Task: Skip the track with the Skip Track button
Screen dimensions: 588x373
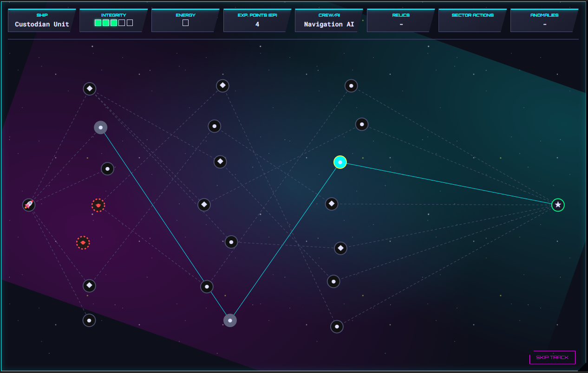Action: [552, 357]
